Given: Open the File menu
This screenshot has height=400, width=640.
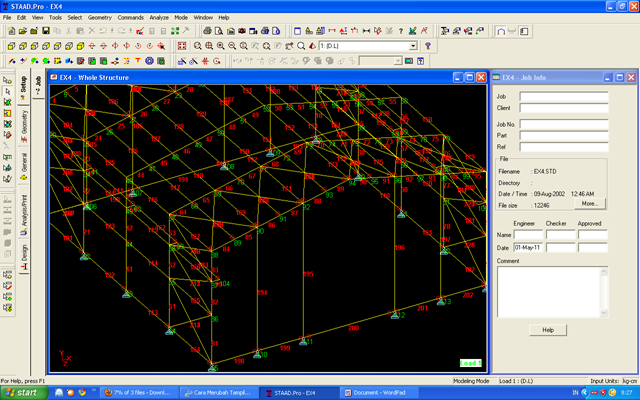Looking at the screenshot, I should tap(7, 18).
